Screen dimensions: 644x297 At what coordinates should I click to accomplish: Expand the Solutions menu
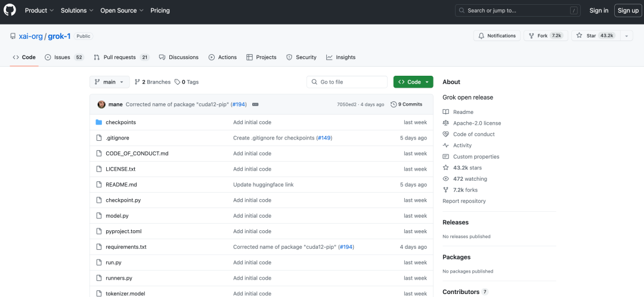click(77, 10)
